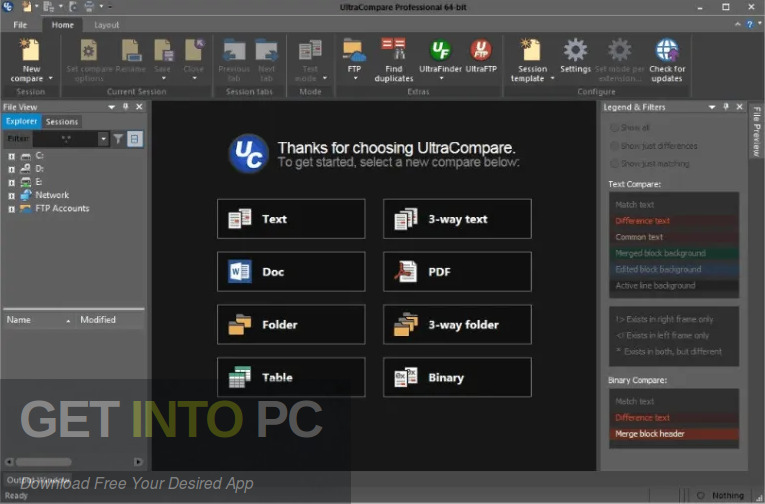Start a PDF compare
The image size is (765, 504).
click(x=457, y=271)
